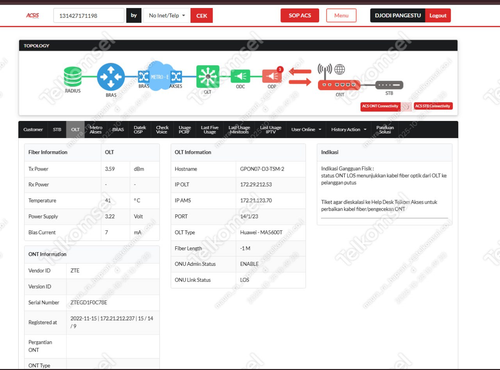500x370 pixels.
Task: Click the small pink button between connectivity buttons
Action: point(406,107)
